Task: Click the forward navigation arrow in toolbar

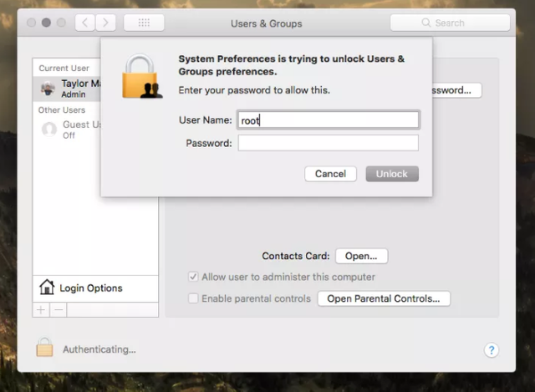Action: (105, 23)
